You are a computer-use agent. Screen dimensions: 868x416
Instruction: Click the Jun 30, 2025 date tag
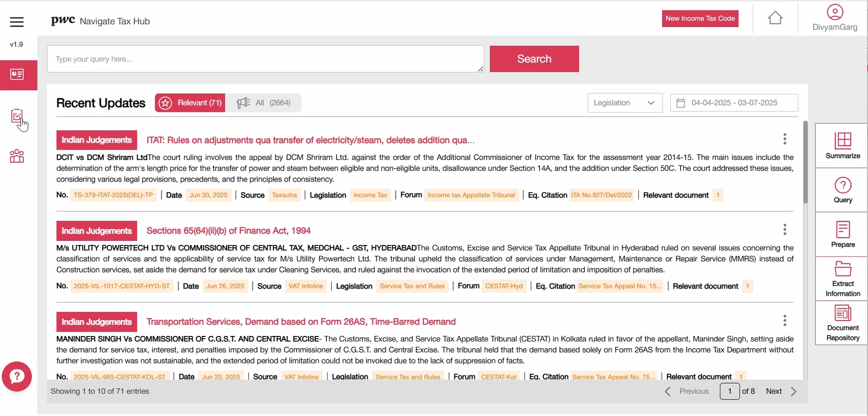coord(208,195)
